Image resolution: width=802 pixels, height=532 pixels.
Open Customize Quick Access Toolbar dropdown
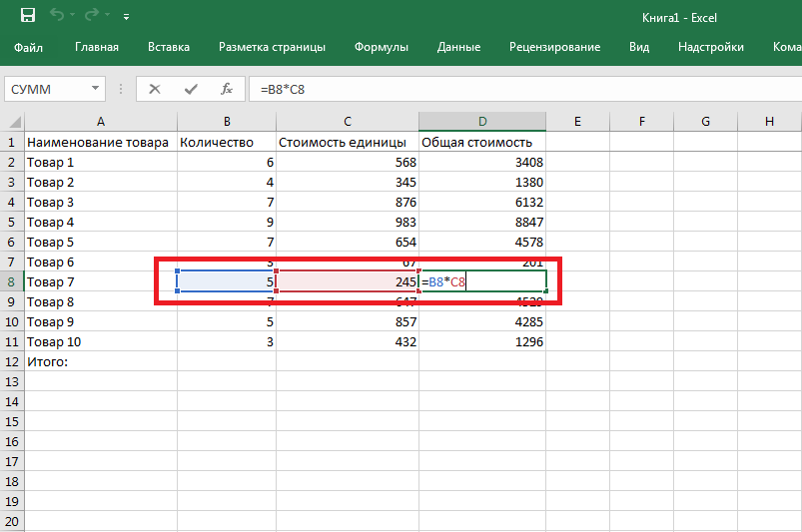coord(126,18)
